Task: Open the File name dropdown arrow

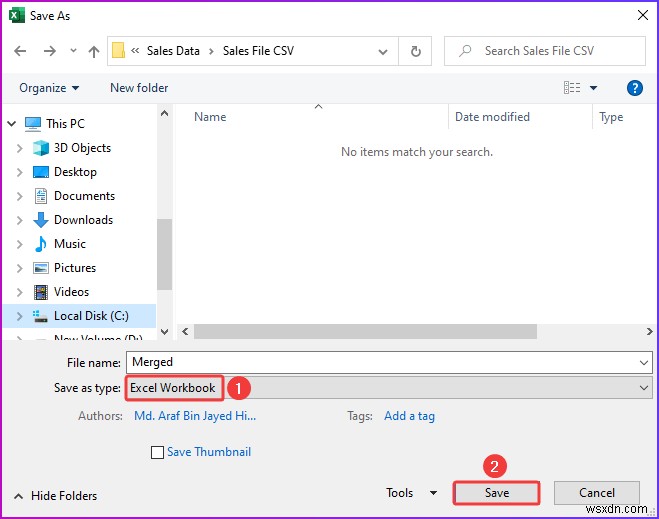Action: [x=643, y=362]
